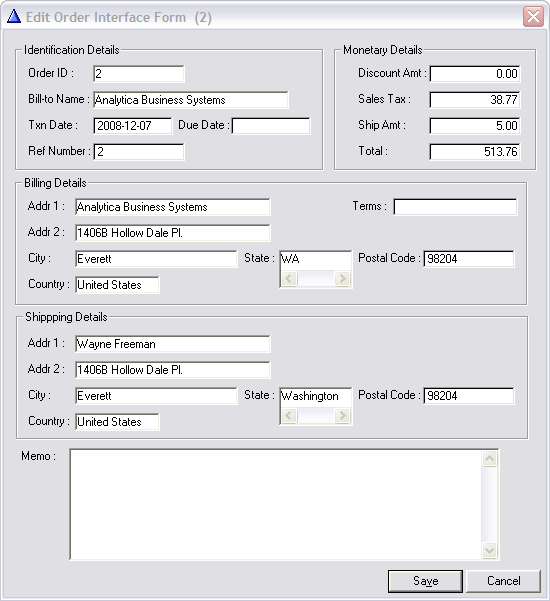Screen dimensions: 550x601
Task: Focus the Ship Amt field
Action: pyautogui.click(x=475, y=126)
